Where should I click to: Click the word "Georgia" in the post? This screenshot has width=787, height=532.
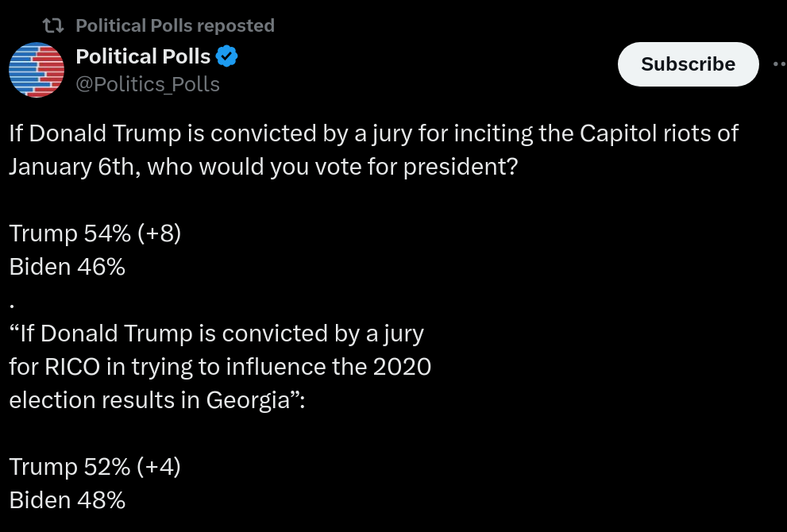(248, 400)
